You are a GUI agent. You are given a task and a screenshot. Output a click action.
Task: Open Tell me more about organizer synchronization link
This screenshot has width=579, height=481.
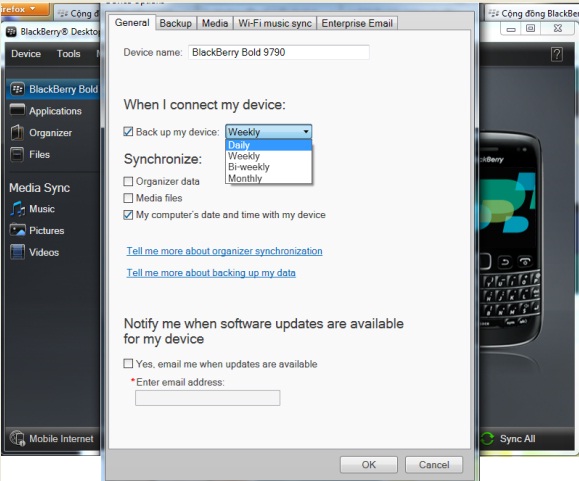tap(225, 251)
